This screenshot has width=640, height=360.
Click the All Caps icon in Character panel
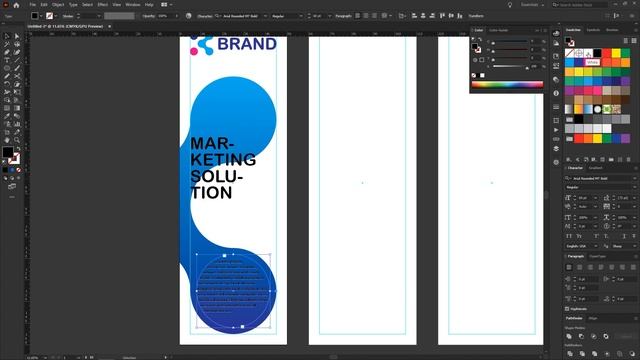[569, 236]
